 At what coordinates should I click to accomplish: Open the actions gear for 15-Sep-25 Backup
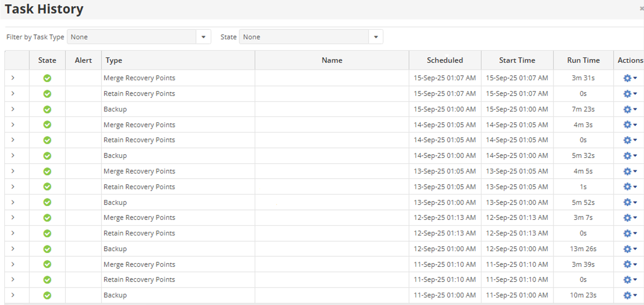click(x=630, y=109)
